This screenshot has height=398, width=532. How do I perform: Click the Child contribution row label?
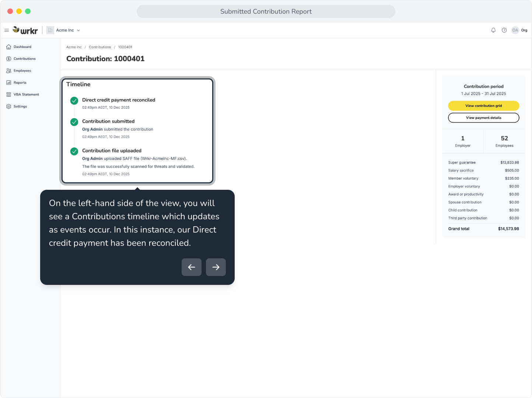pyautogui.click(x=463, y=210)
